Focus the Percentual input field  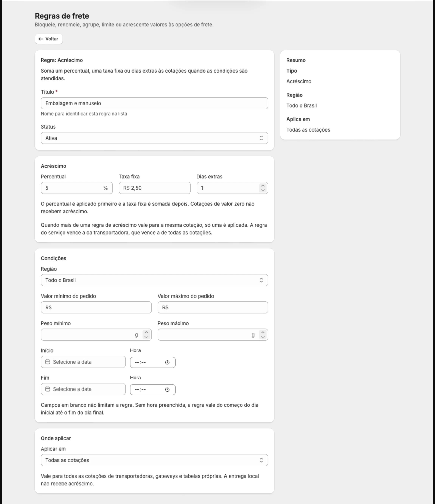coord(77,188)
